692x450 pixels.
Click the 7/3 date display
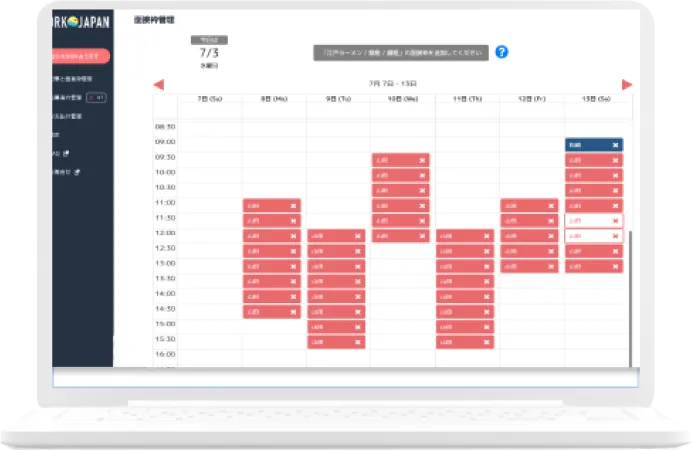click(210, 54)
